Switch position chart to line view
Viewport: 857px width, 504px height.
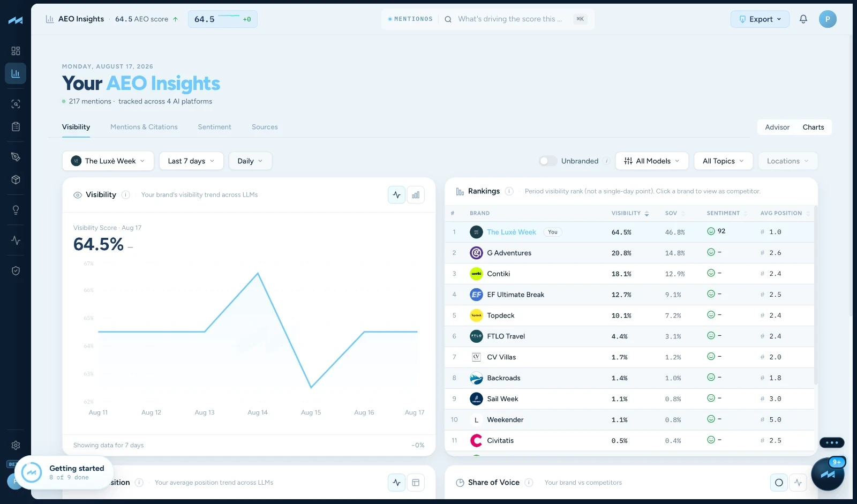point(396,483)
